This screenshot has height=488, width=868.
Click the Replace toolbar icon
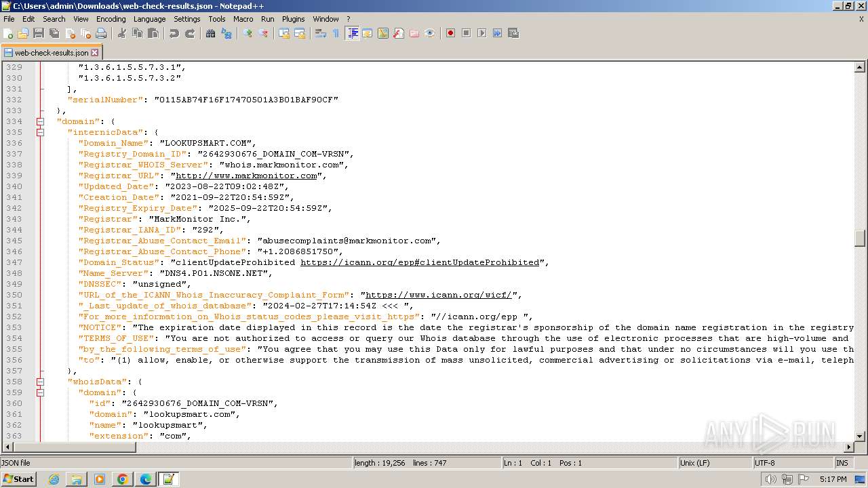(x=226, y=33)
